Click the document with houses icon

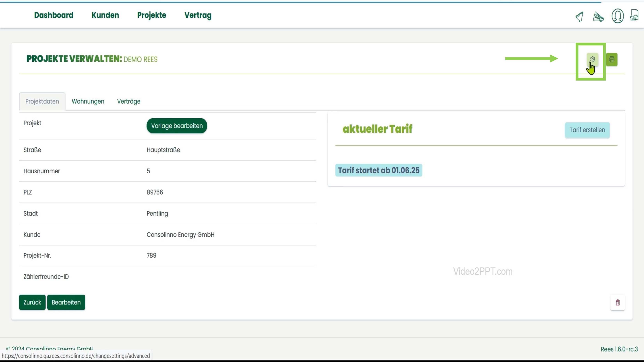point(634,15)
